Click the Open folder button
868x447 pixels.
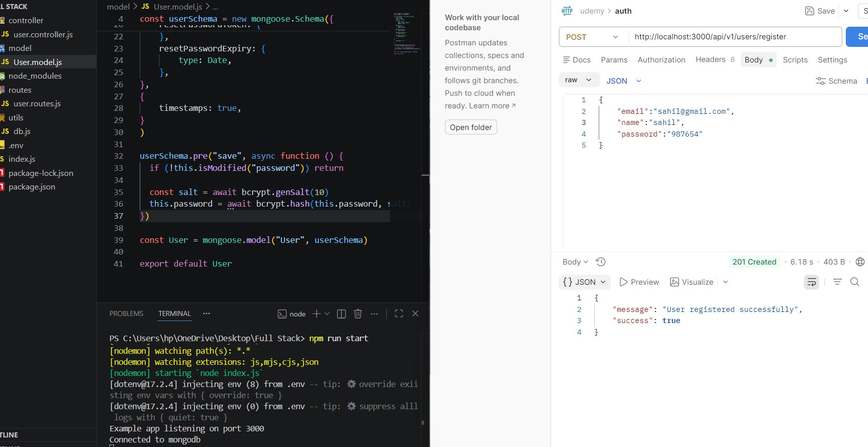(471, 127)
